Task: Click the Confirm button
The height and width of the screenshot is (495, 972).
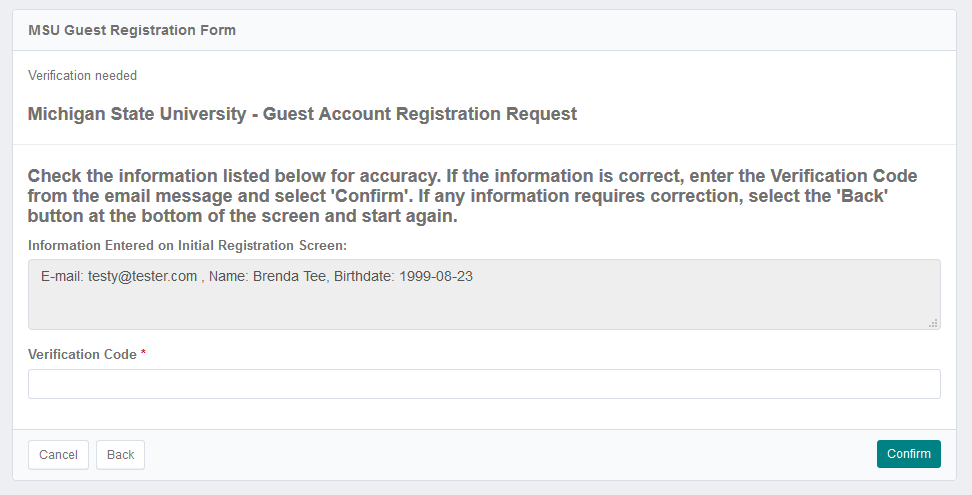Action: (908, 454)
